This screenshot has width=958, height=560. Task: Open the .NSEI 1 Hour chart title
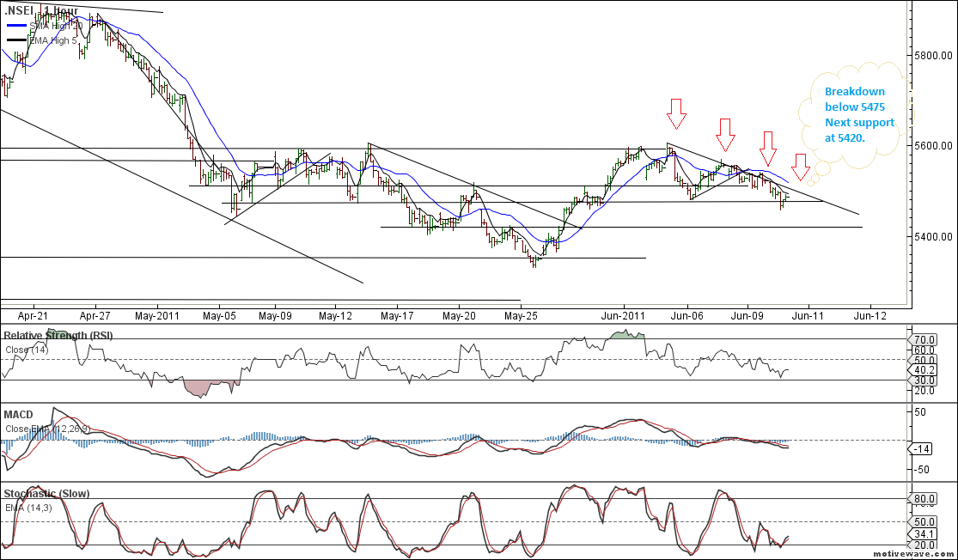pyautogui.click(x=40, y=10)
